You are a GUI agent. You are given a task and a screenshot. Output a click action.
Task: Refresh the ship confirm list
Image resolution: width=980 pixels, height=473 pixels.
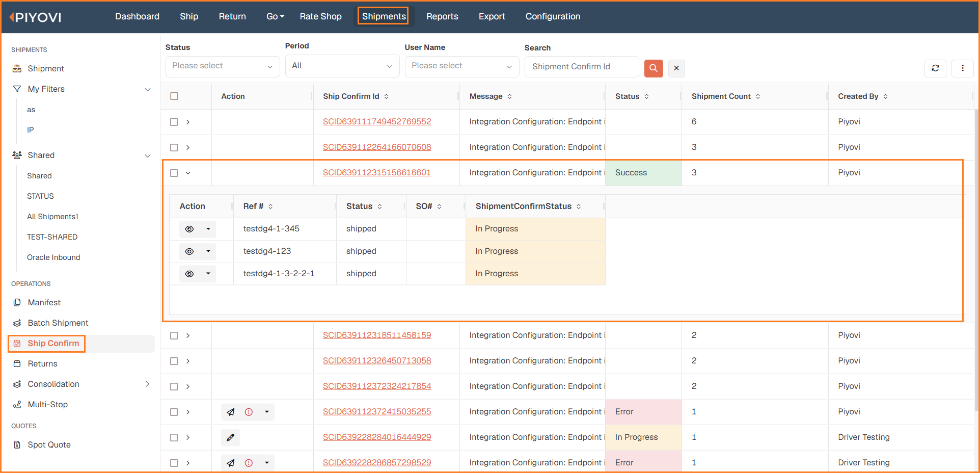point(935,68)
